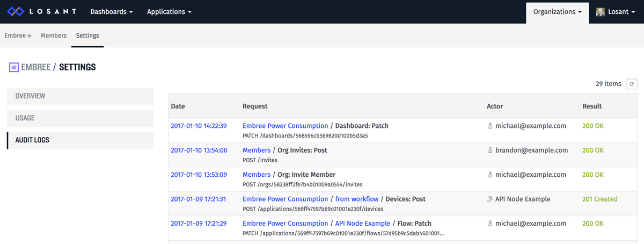Select Audit Logs in sidebar
Image resolution: width=644 pixels, height=244 pixels.
(x=80, y=140)
